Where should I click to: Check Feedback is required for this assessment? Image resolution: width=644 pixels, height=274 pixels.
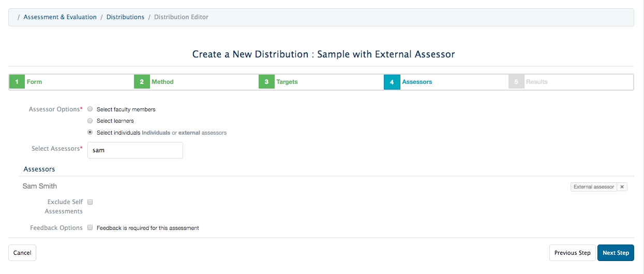point(90,227)
